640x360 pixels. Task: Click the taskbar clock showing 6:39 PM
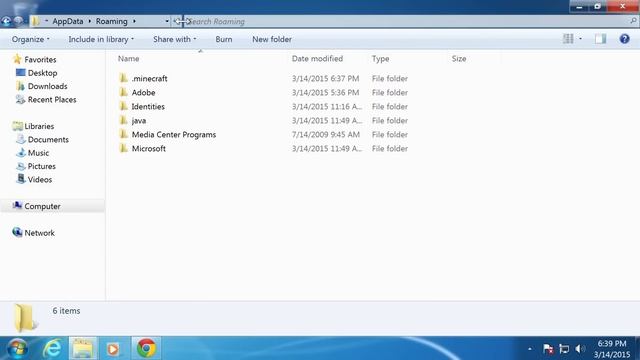pyautogui.click(x=612, y=349)
